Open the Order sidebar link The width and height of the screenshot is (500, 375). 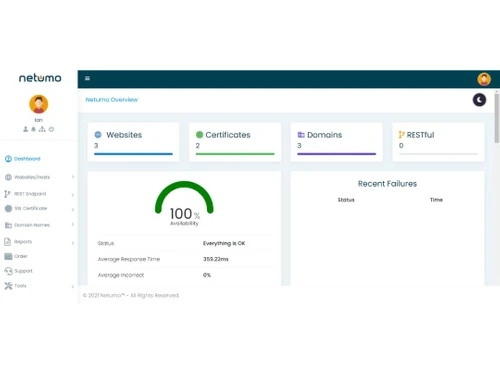point(21,256)
